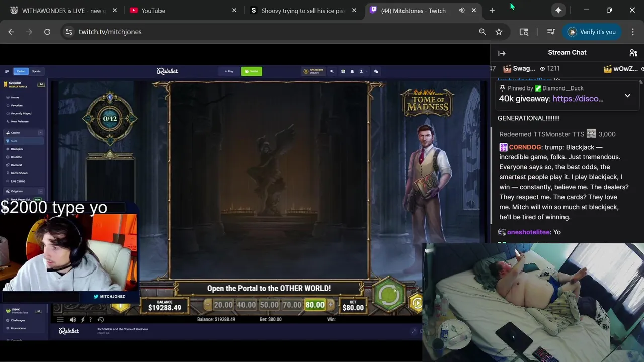The height and width of the screenshot is (362, 644).
Task: Open the Chrome three-dot menu
Action: pos(633,32)
